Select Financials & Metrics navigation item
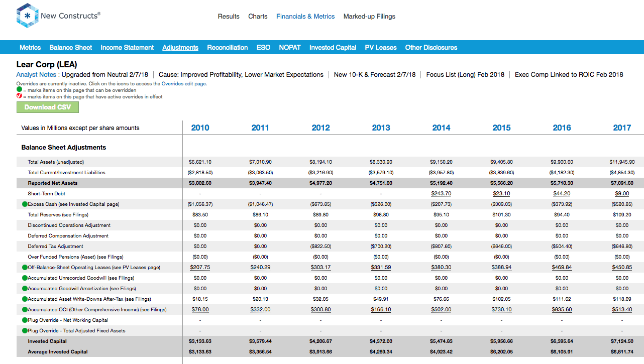This screenshot has height=364, width=644. click(x=305, y=17)
